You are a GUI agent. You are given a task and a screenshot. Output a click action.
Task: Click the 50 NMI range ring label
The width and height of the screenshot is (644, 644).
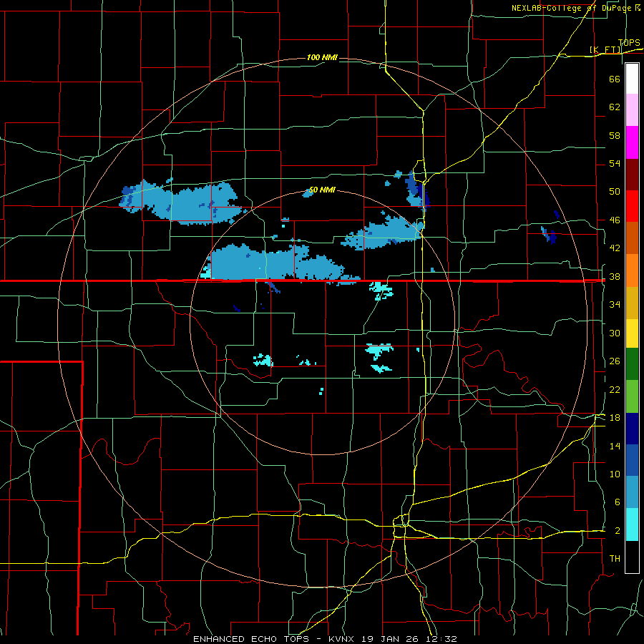322,190
